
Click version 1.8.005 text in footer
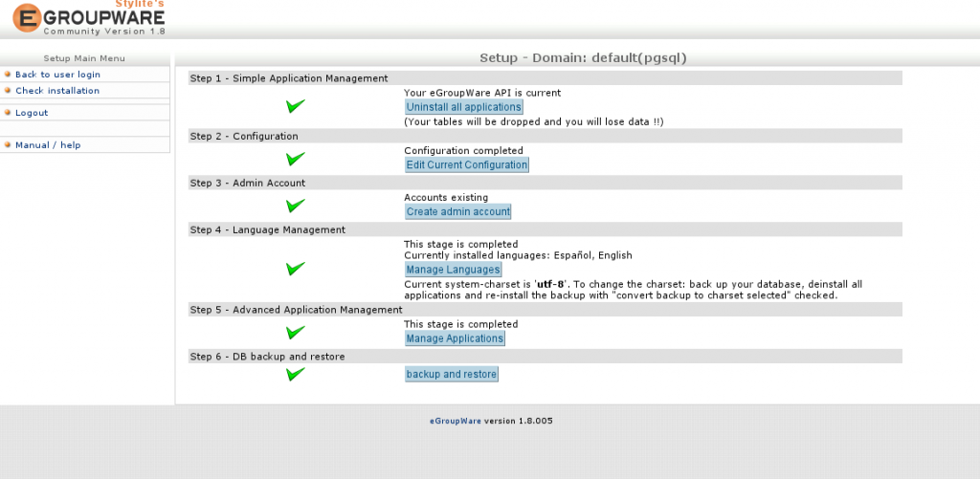[518, 421]
